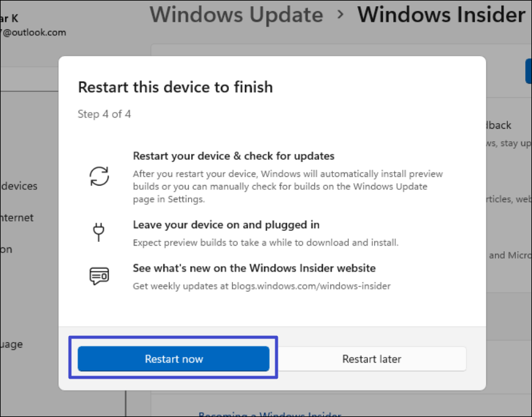
Task: Select the sidebar item ending in 'uage'
Action: pyautogui.click(x=12, y=345)
